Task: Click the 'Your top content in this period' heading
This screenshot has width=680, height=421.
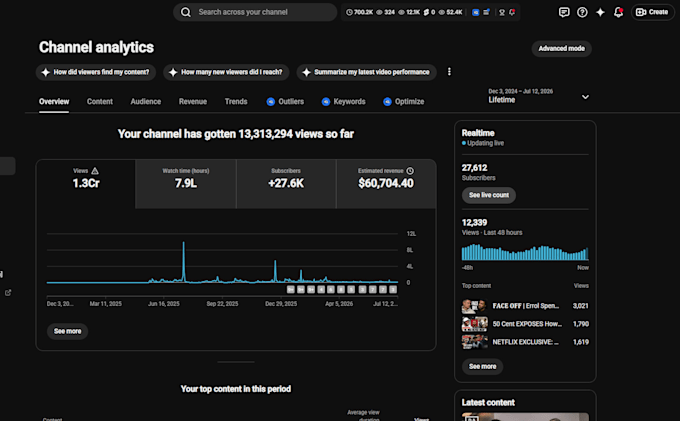Action: [236, 389]
